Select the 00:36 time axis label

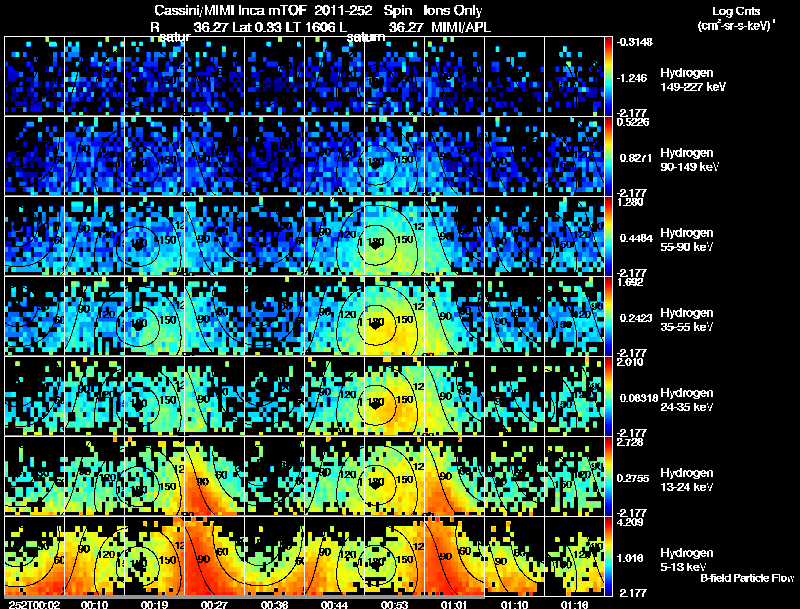274,604
